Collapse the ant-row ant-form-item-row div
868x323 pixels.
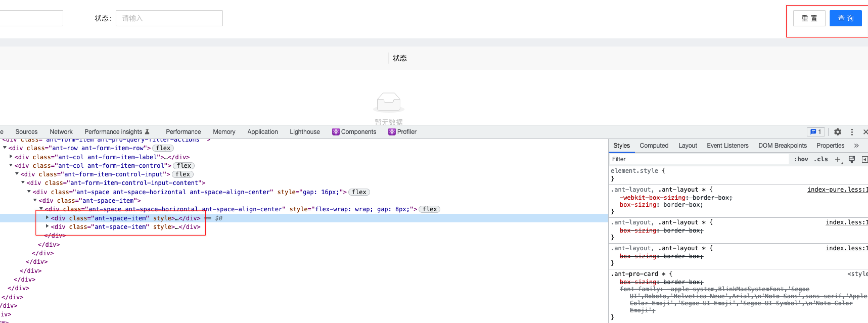pyautogui.click(x=4, y=148)
